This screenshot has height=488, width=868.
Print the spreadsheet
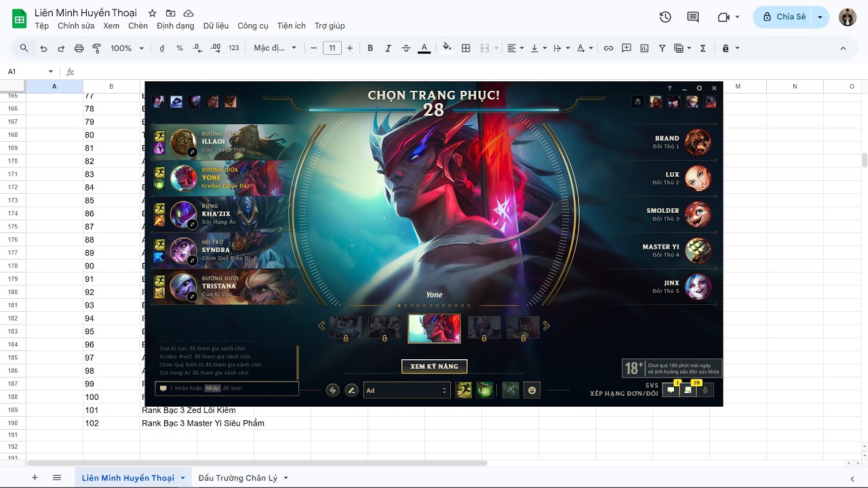click(79, 48)
